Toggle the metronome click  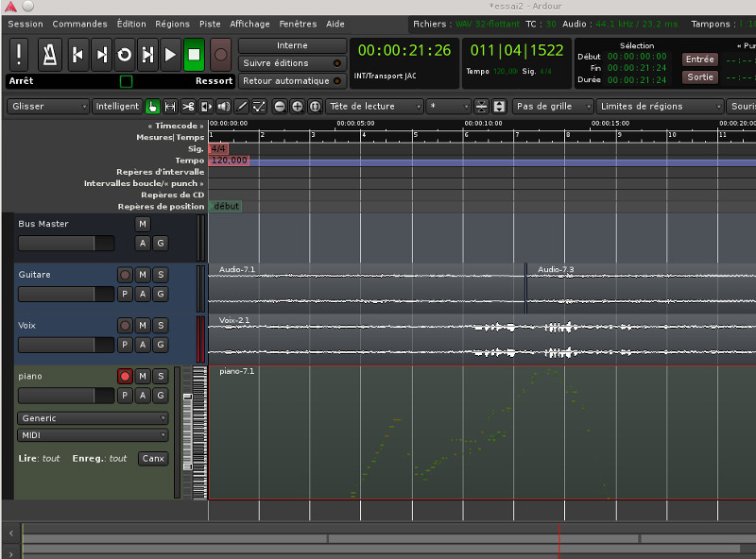click(x=50, y=56)
